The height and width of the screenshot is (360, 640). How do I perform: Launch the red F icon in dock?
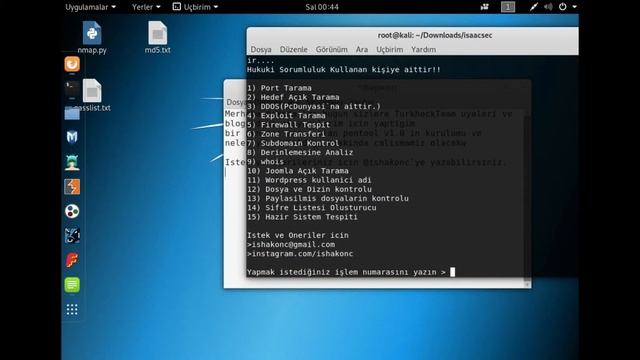[72, 260]
